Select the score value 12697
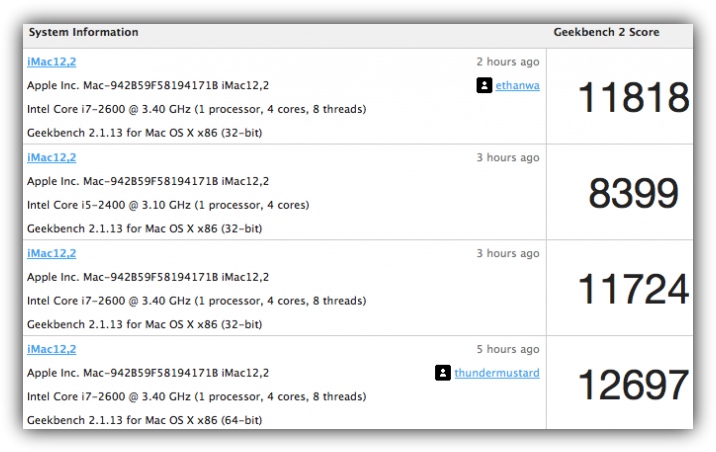This screenshot has width=716, height=452. point(633,384)
